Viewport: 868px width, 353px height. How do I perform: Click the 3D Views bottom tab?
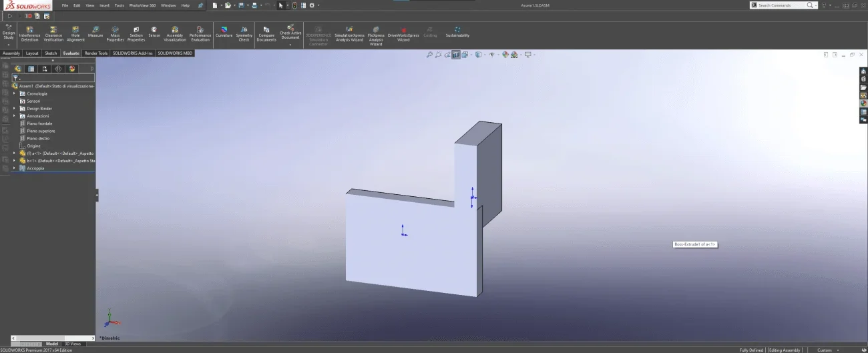pos(72,344)
